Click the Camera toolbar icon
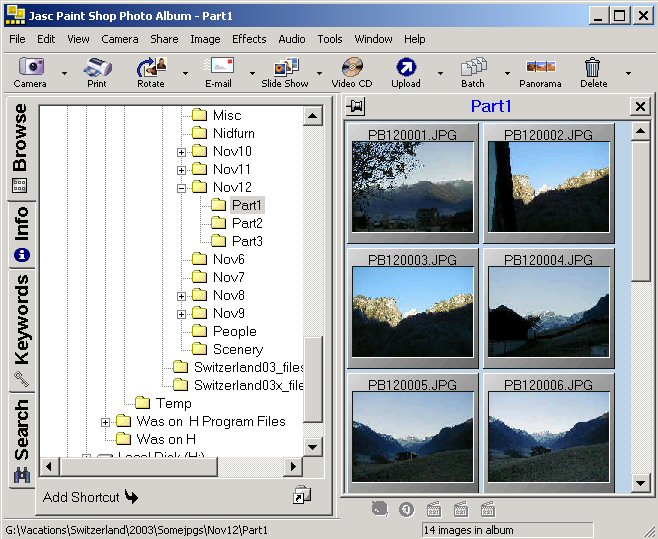658x539 pixels. click(x=30, y=71)
